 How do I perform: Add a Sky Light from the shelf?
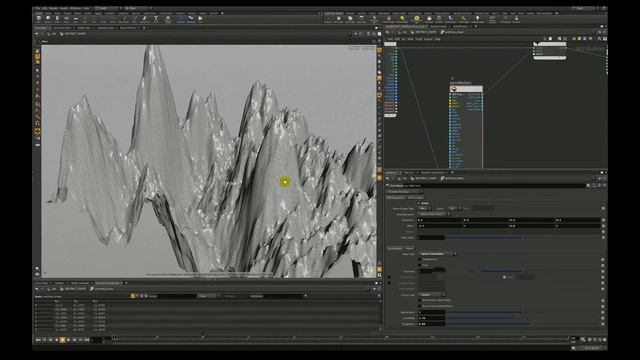[x=429, y=19]
